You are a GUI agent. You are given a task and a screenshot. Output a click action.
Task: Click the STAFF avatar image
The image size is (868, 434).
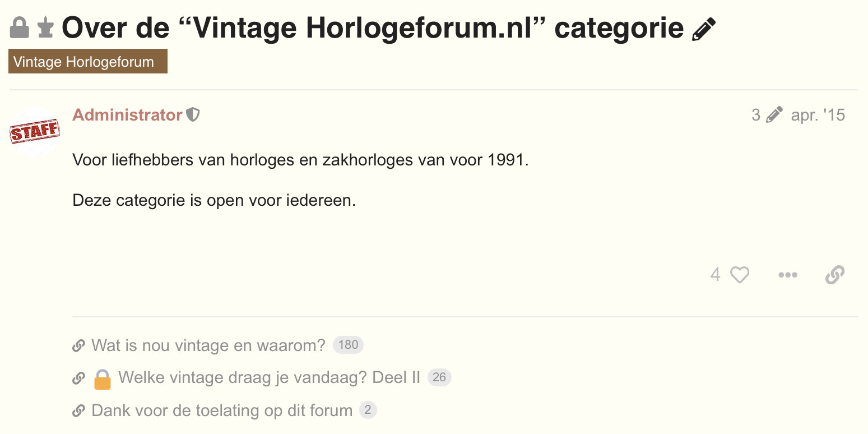click(35, 132)
